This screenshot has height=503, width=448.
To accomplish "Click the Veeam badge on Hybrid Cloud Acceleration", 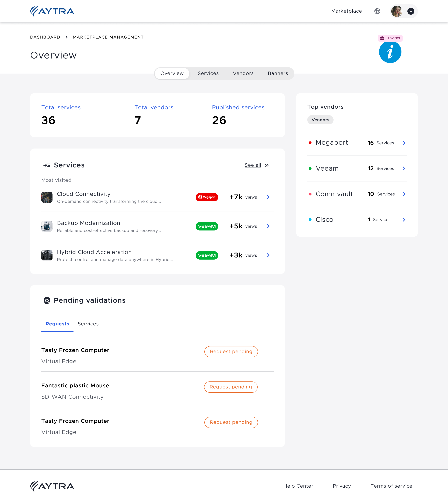I will [207, 256].
